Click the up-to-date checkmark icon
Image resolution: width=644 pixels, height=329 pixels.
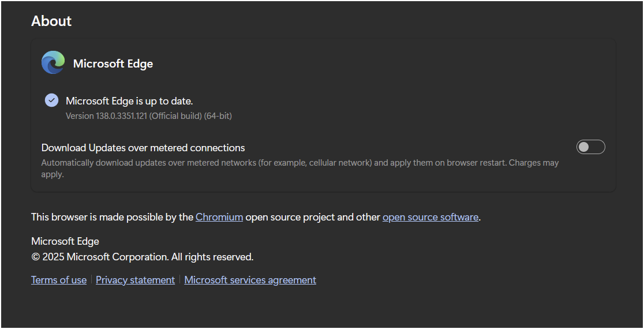51,100
